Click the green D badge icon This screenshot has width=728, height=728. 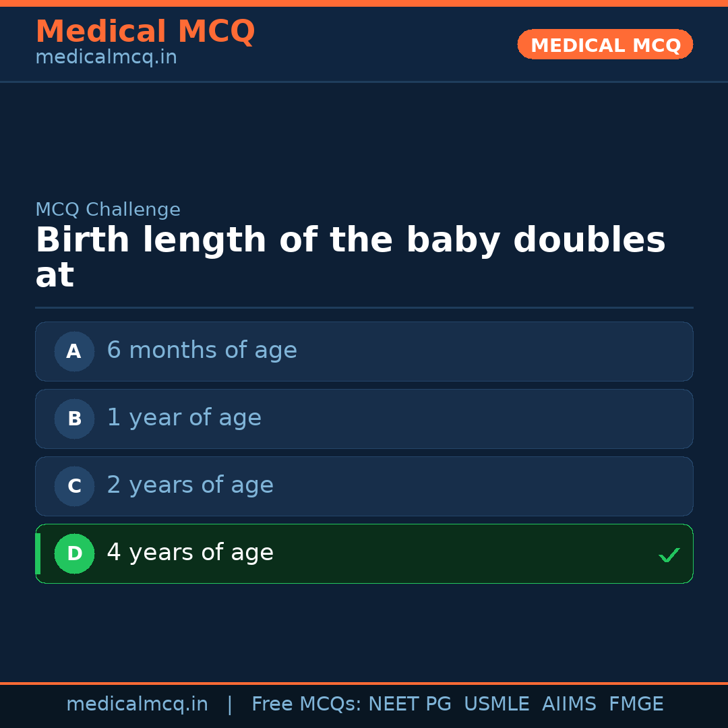coord(74,553)
